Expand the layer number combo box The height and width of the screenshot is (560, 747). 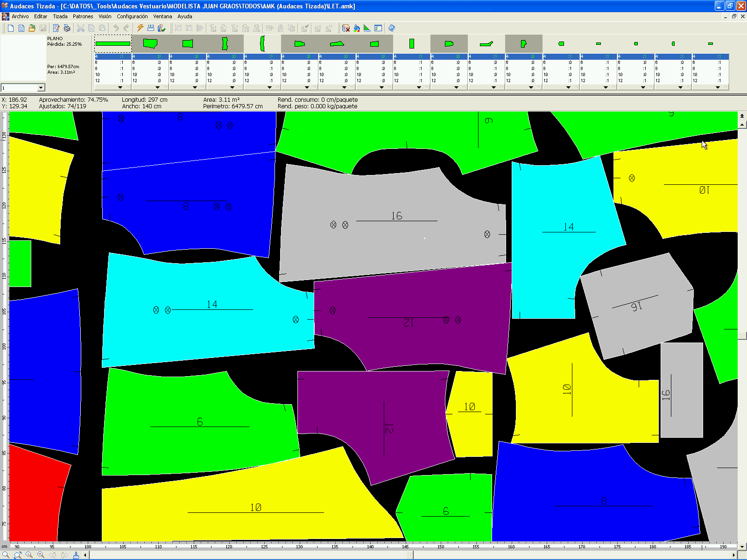(41, 88)
